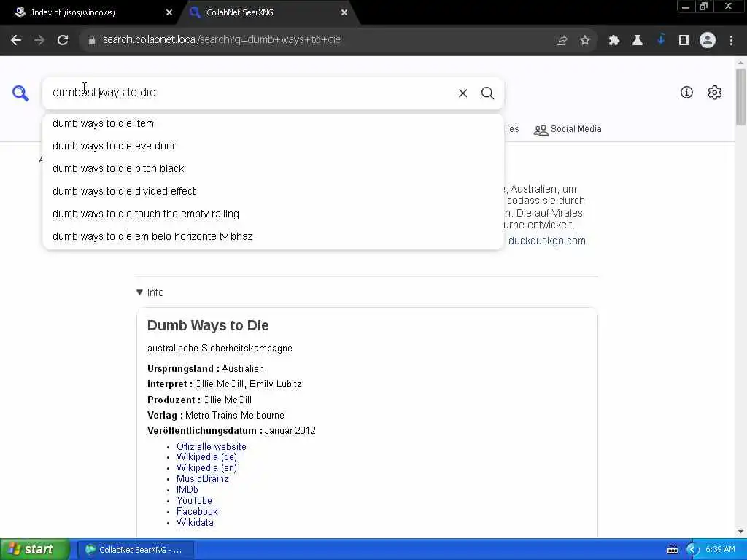Open Offizielle website link

pos(211,447)
